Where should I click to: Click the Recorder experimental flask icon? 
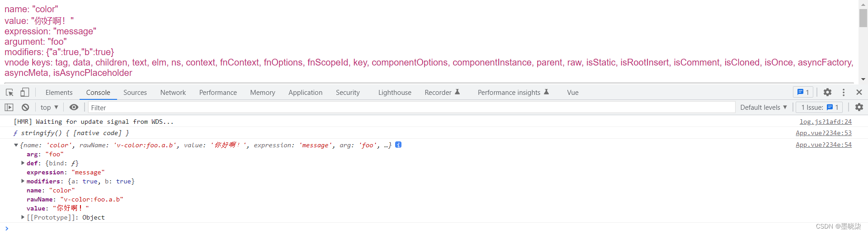pos(457,92)
